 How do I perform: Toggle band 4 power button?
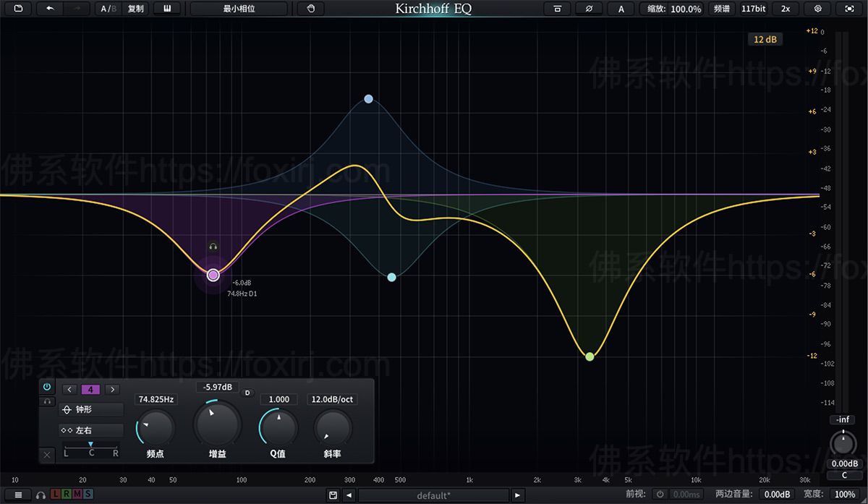coord(47,388)
